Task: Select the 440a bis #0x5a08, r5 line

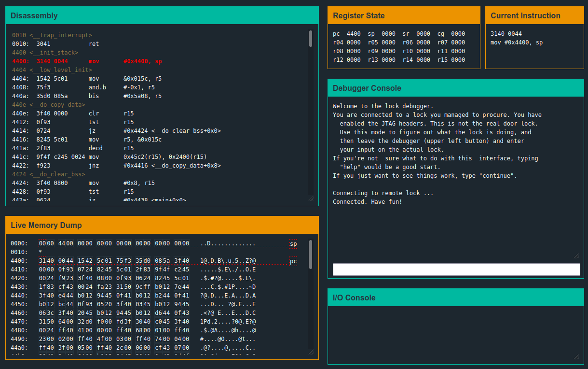Action: click(x=87, y=96)
